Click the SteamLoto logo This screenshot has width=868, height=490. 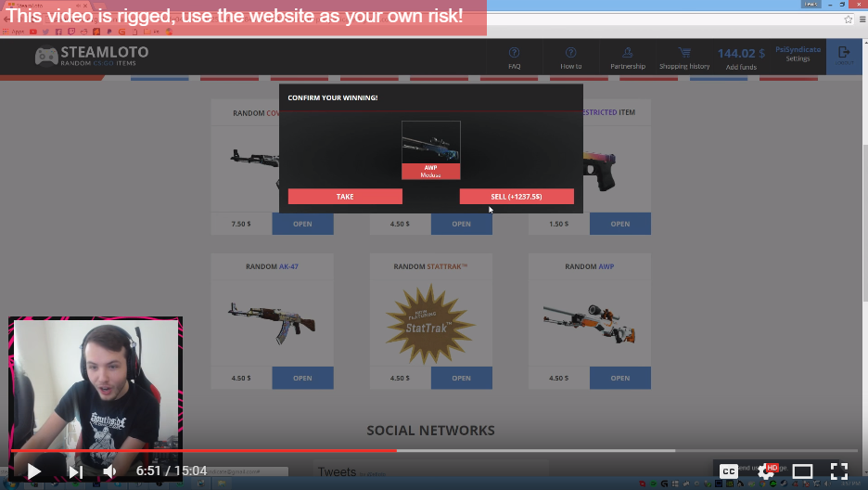click(x=91, y=56)
